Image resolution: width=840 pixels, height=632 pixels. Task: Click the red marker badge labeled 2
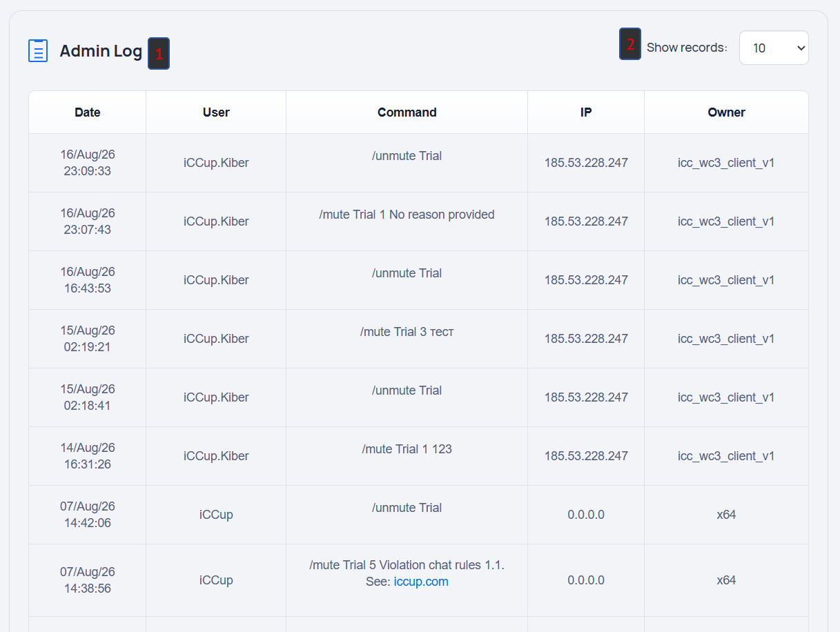click(630, 44)
